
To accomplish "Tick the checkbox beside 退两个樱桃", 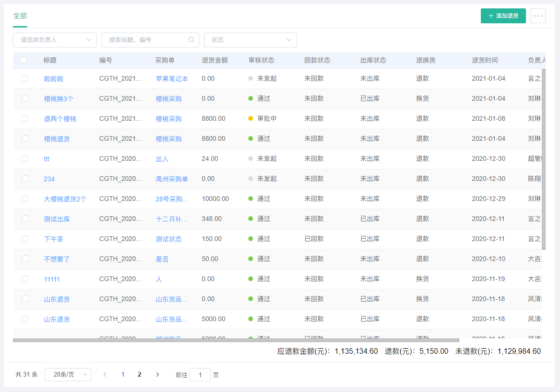I will [x=25, y=118].
